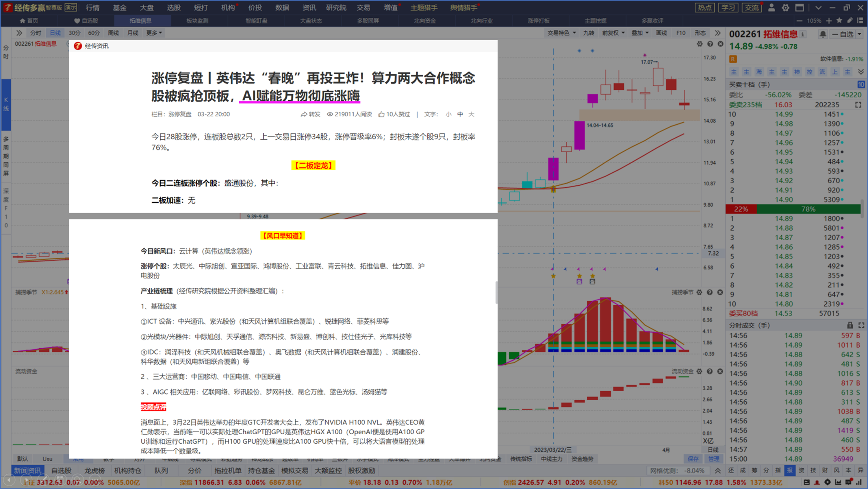
Task: Click the 管理 button
Action: tap(713, 459)
